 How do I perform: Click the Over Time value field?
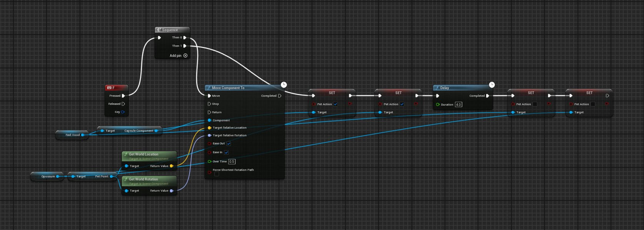pyautogui.click(x=232, y=162)
